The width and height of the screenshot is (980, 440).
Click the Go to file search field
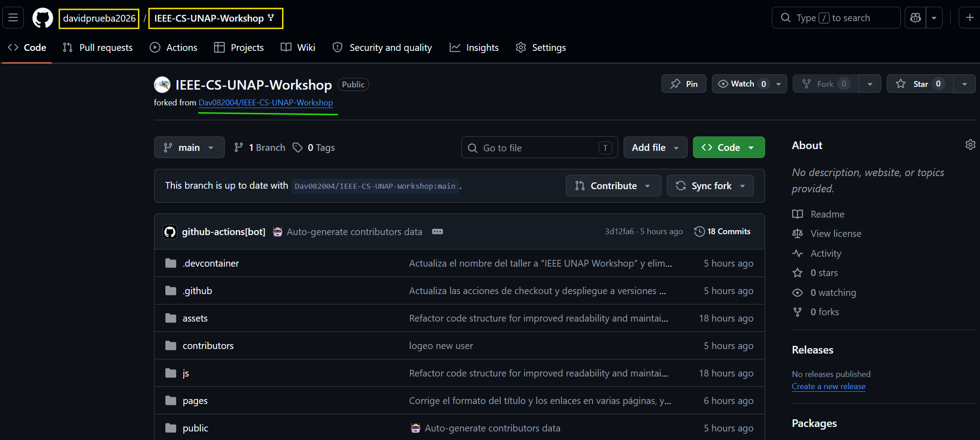(x=539, y=148)
